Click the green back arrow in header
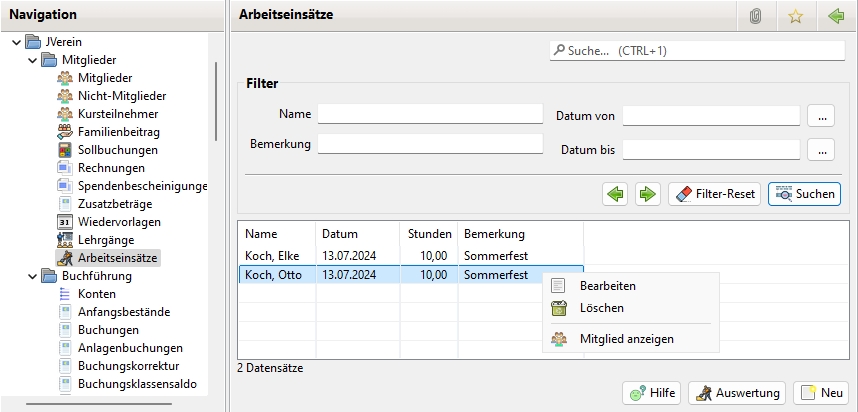 836,16
